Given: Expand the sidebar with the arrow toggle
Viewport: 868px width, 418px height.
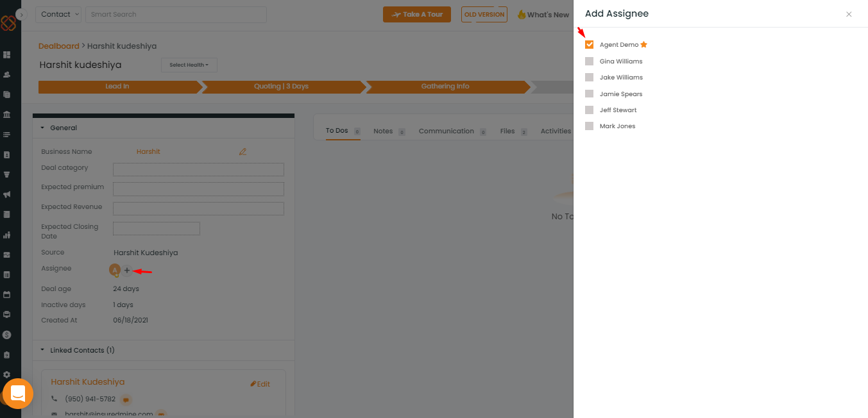Looking at the screenshot, I should click(x=22, y=14).
